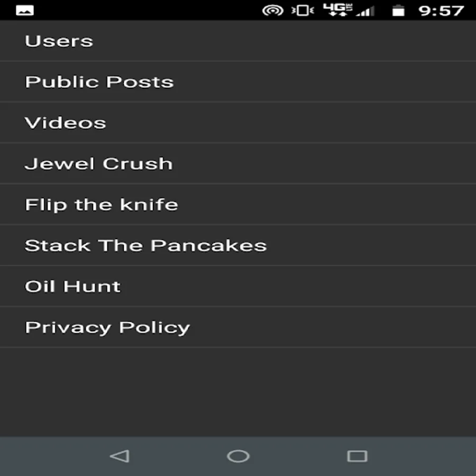Screen dimensions: 476x476
Task: Tap the Android back navigation icon
Action: click(120, 456)
